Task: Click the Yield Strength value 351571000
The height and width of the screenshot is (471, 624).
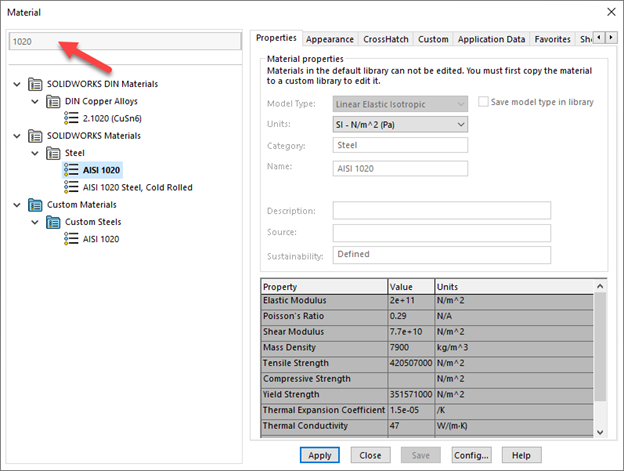Action: [x=411, y=395]
